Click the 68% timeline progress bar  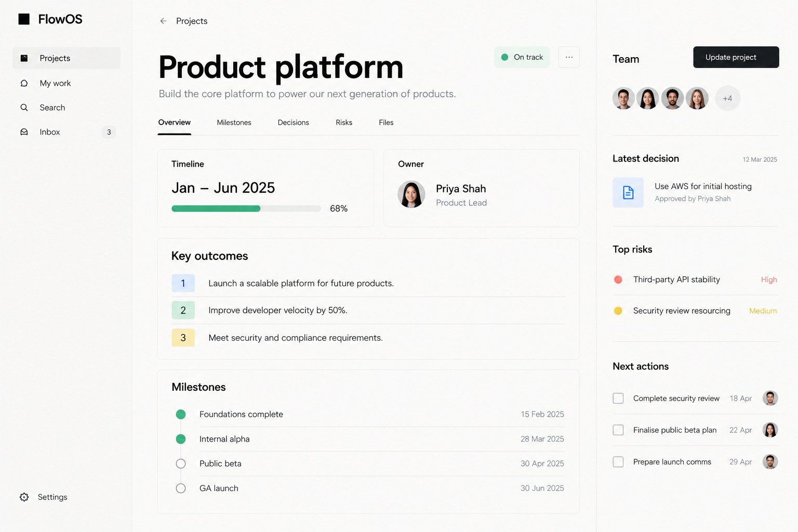point(246,208)
